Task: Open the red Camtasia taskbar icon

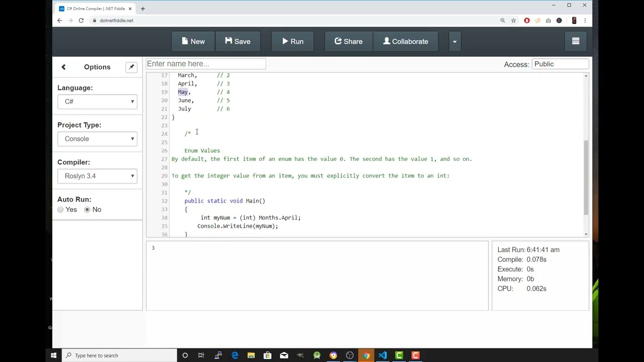Action: 416,355
